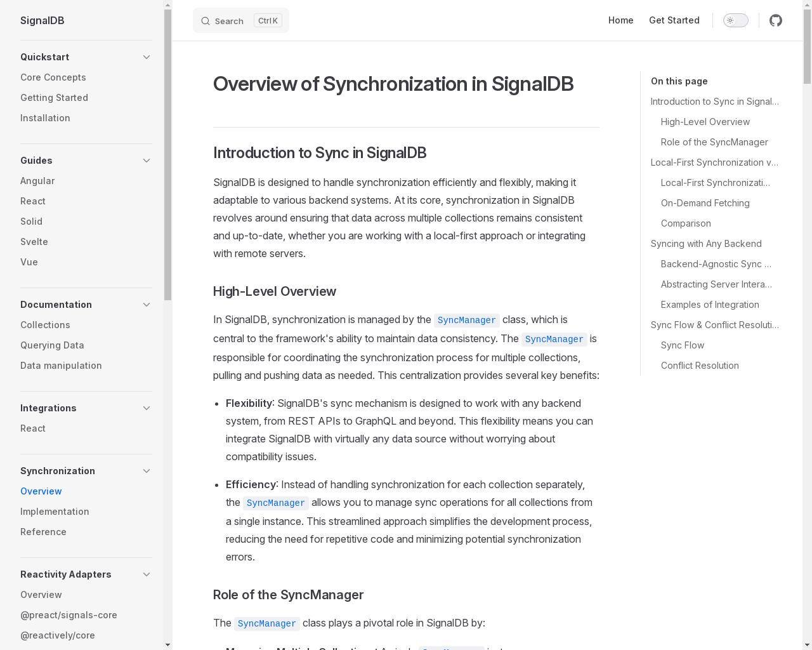Jump to High-Level Overview outline entry
Screen dimensions: 812x650
pyautogui.click(x=705, y=122)
